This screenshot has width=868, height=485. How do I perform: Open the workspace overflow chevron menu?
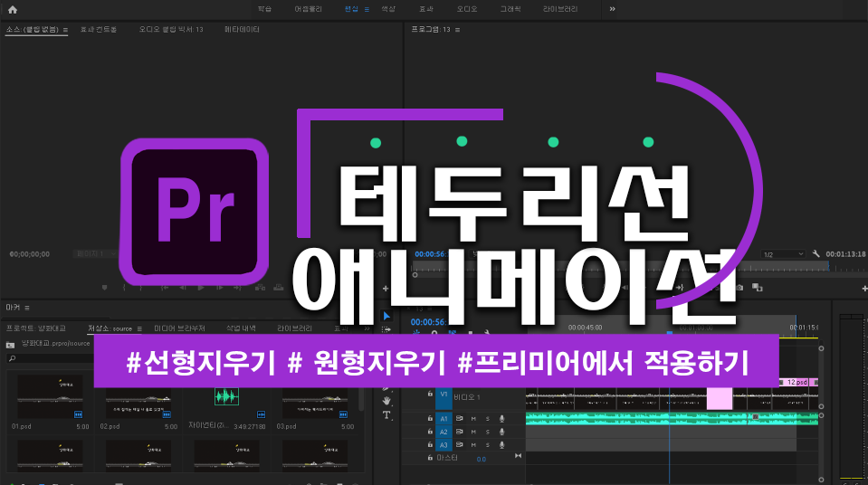(x=612, y=9)
